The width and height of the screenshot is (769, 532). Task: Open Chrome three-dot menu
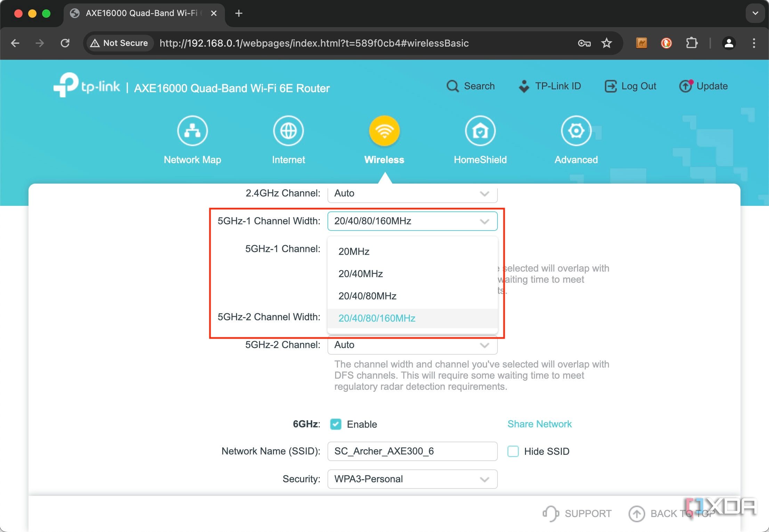(754, 43)
